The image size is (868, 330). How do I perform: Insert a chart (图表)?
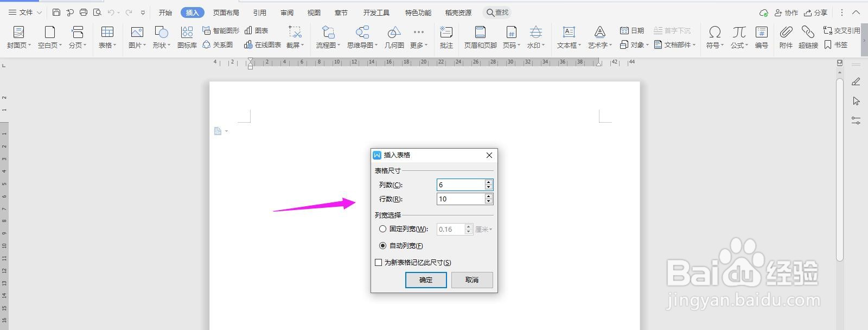(x=257, y=30)
